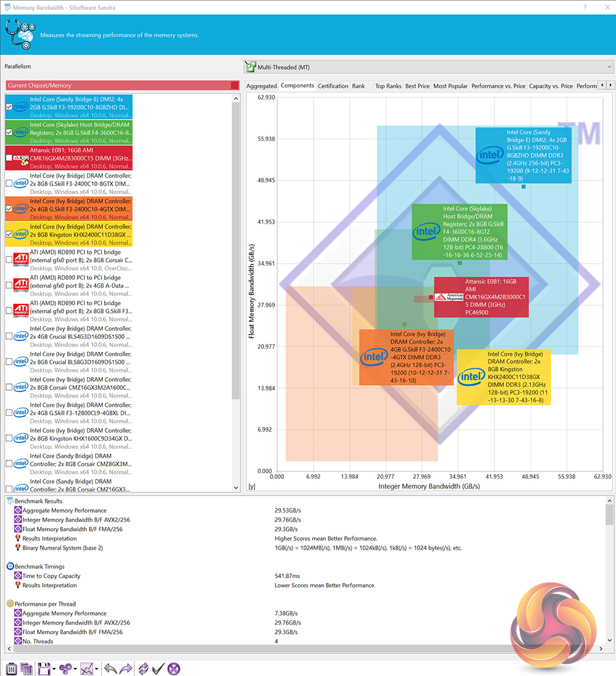Click the purple cancel X icon

pyautogui.click(x=174, y=669)
